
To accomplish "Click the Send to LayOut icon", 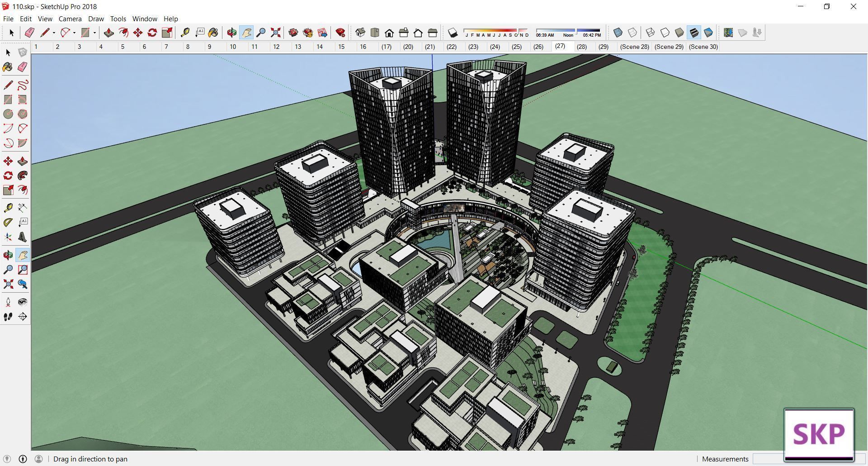I will pyautogui.click(x=322, y=33).
